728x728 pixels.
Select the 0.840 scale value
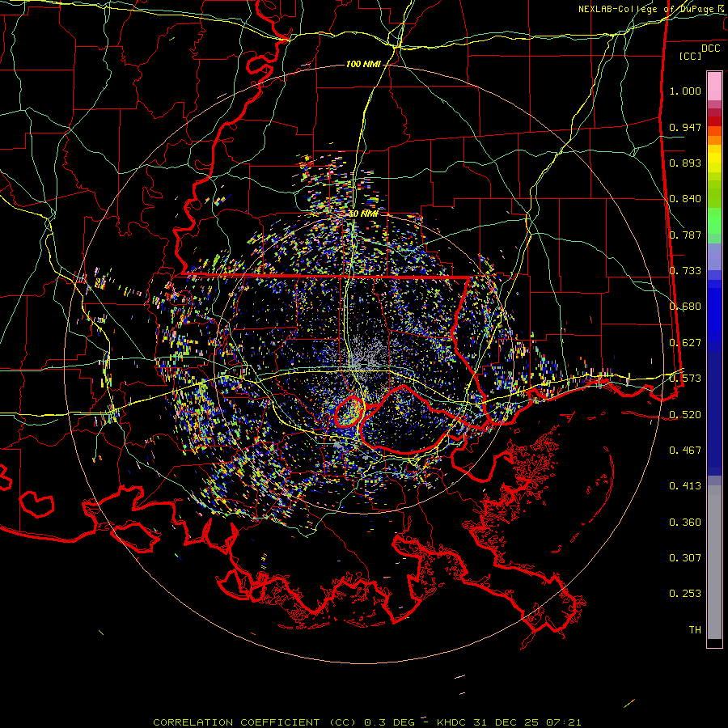pyautogui.click(x=685, y=199)
